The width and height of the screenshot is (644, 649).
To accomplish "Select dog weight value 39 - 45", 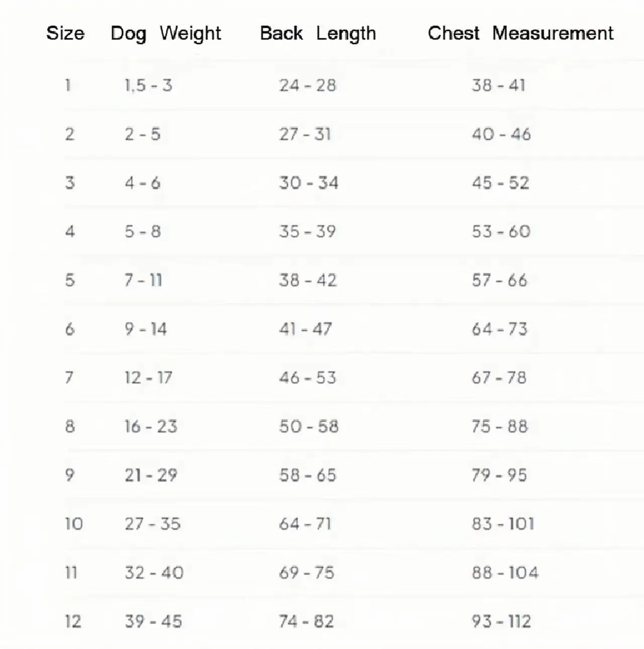I will [153, 621].
